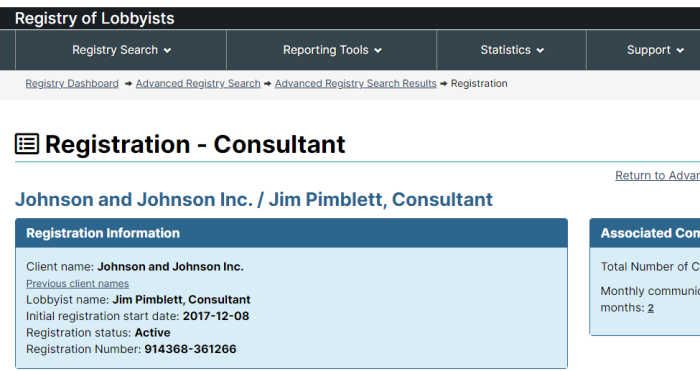Image resolution: width=700 pixels, height=371 pixels.
Task: Click Return to Advanced search link
Action: click(x=657, y=175)
